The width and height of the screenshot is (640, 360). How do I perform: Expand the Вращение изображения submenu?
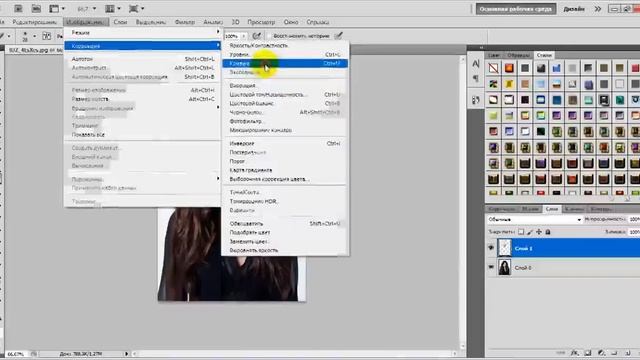point(142,108)
